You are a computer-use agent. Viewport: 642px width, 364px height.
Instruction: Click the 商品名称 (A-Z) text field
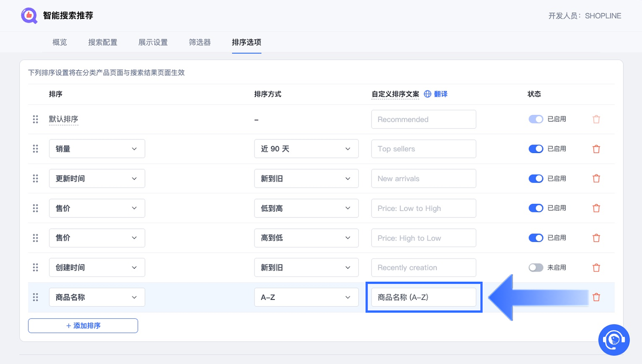[x=423, y=297]
